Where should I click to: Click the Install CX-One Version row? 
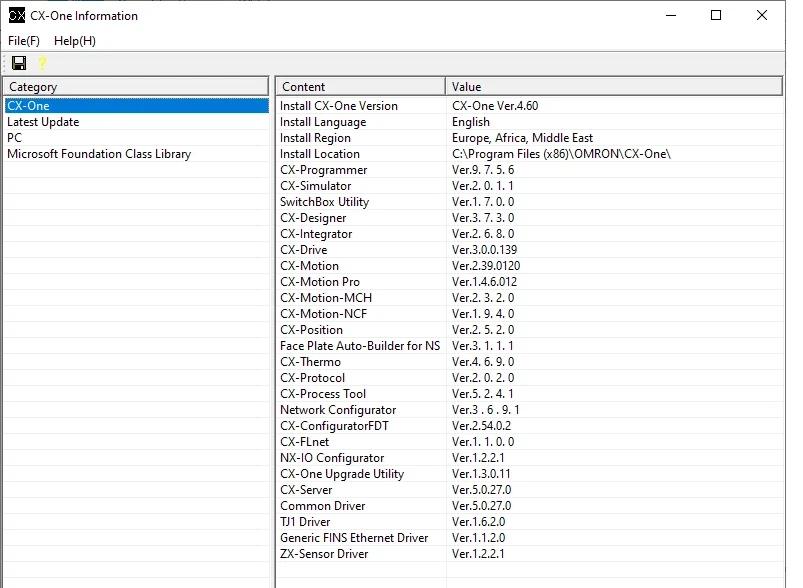pyautogui.click(x=339, y=106)
